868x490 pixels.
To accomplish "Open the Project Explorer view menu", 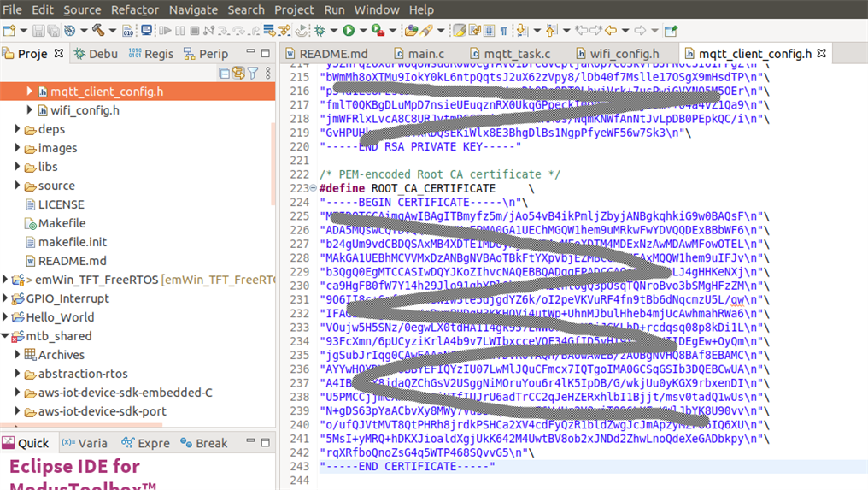I will [x=267, y=74].
